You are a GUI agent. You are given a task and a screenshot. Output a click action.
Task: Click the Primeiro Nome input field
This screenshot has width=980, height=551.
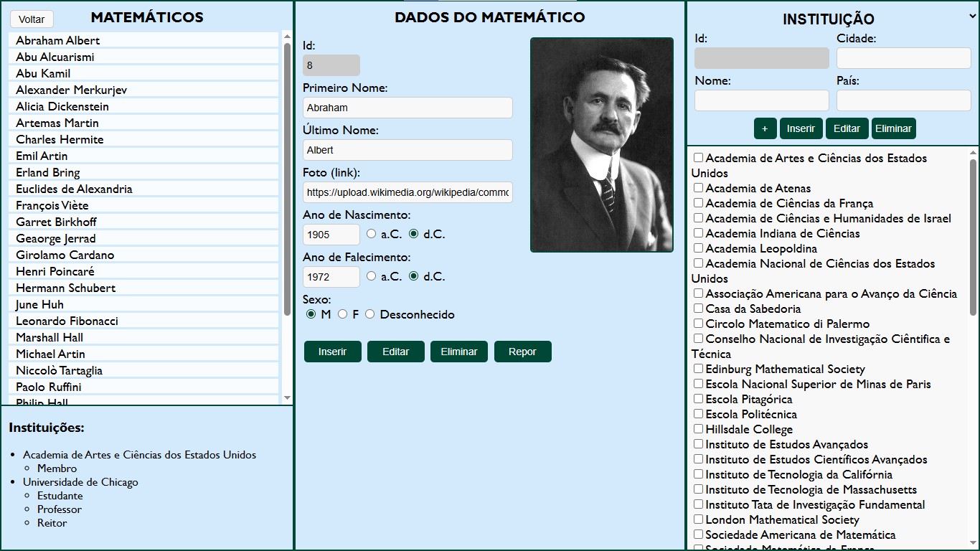click(407, 108)
